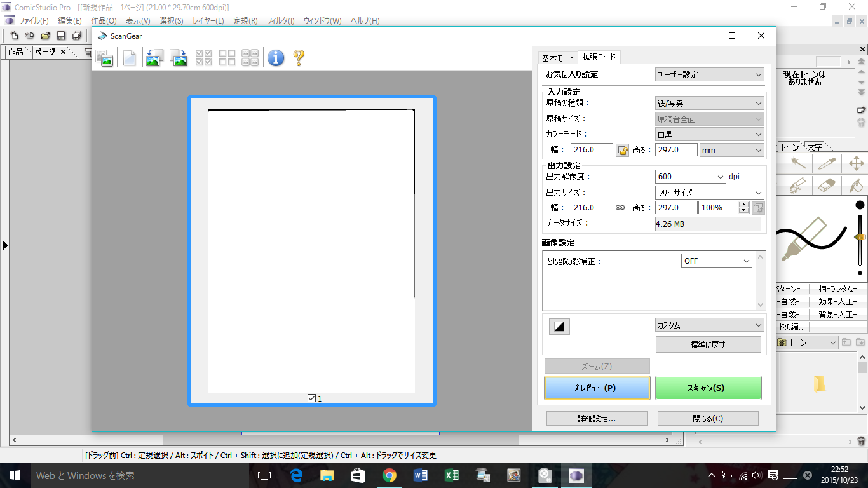This screenshot has width=868, height=488.
Task: Click the select-all-frames checkmark grid icon
Action: click(204, 58)
